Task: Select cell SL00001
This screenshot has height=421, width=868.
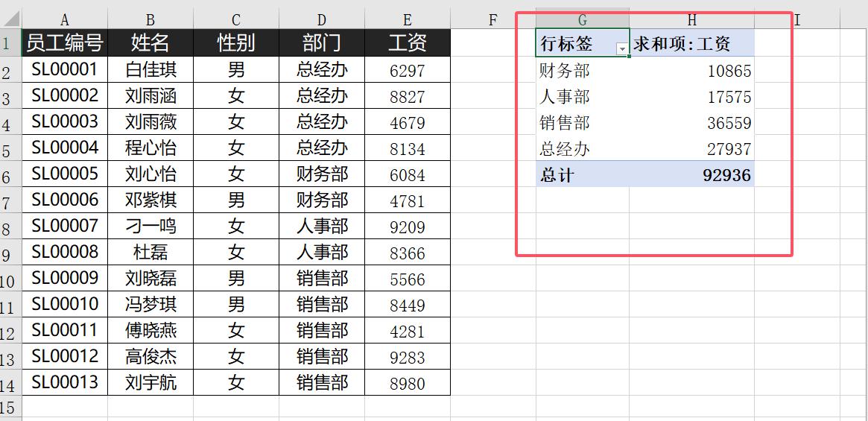Action: [x=65, y=70]
